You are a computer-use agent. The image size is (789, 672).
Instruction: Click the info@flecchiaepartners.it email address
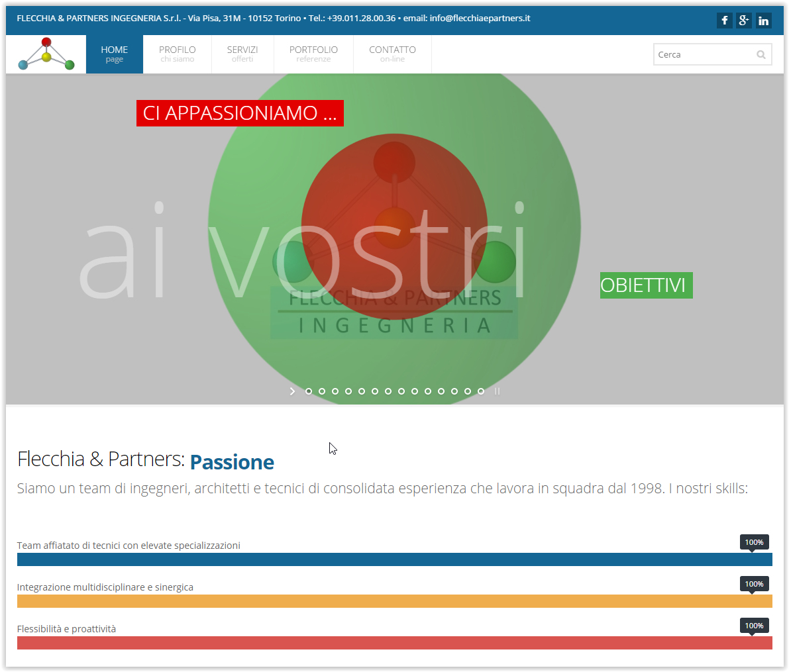pyautogui.click(x=480, y=18)
